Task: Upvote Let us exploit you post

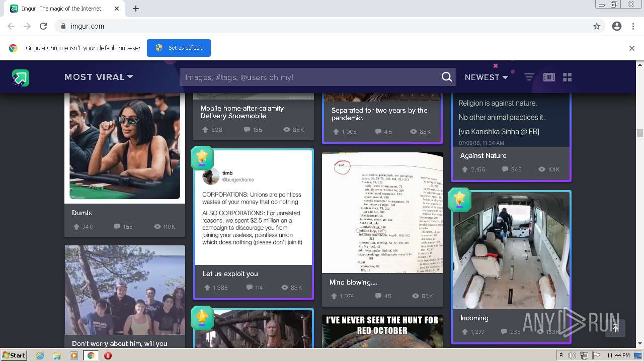Action: [x=207, y=288]
